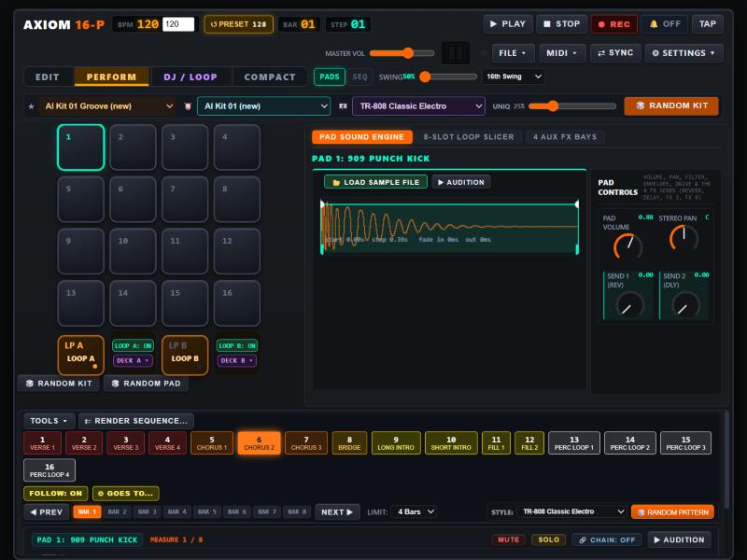Toggle PADS view

tap(330, 77)
